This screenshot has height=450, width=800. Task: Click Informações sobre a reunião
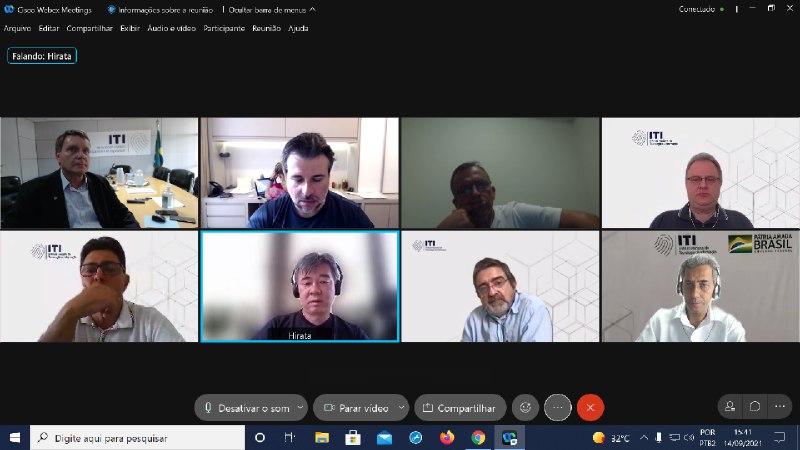[160, 10]
